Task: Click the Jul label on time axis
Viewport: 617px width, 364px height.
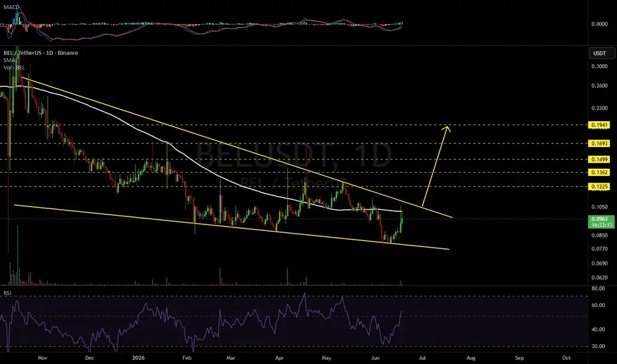Action: coord(422,358)
